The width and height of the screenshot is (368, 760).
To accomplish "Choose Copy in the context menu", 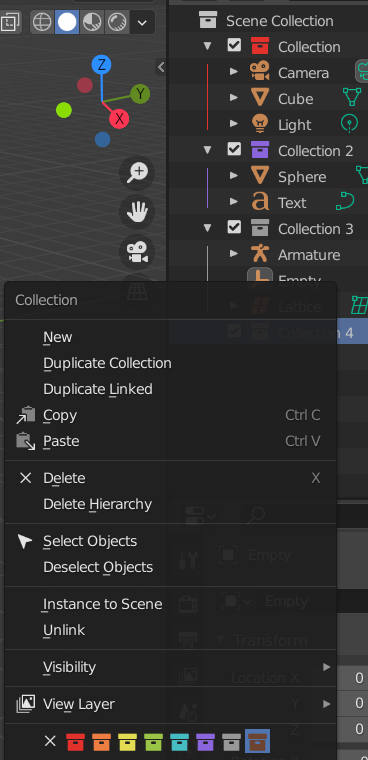I will pyautogui.click(x=170, y=415).
